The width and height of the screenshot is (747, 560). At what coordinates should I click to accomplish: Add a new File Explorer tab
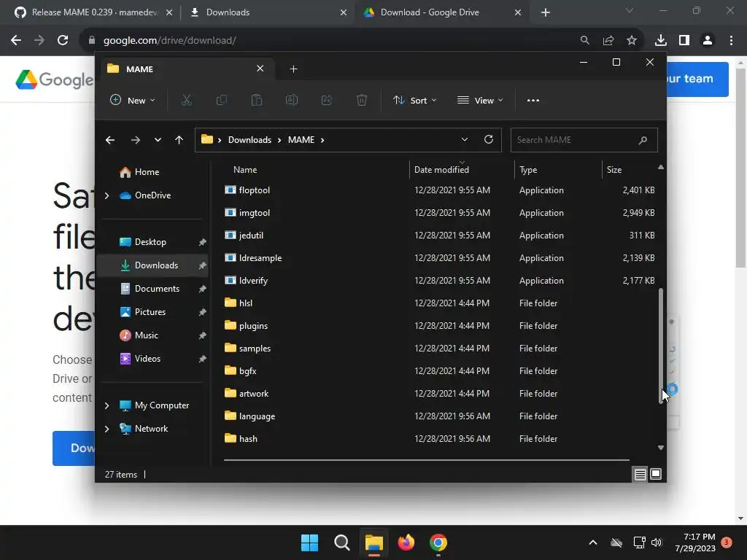point(293,69)
